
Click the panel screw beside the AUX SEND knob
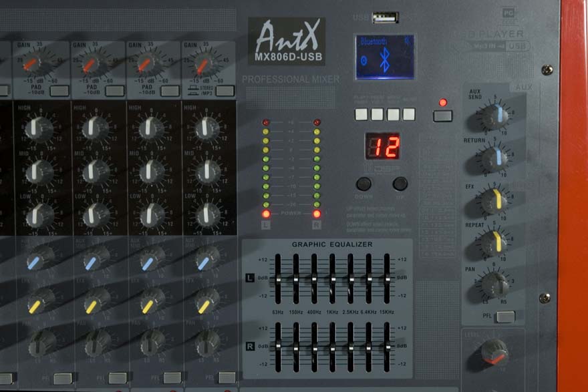(x=547, y=69)
